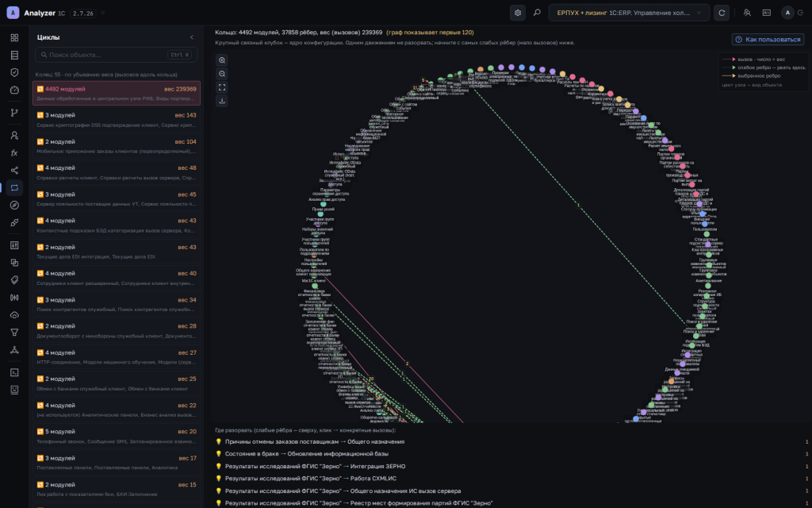Select the 2 модулей ring with вес 25
812x508 pixels.
(116, 383)
